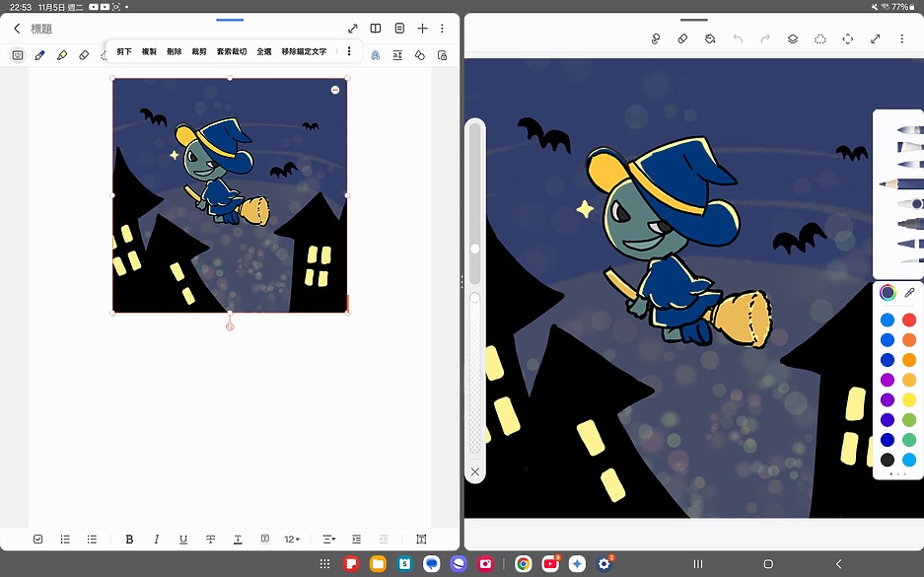Screen dimensions: 924x577
Task: Choose 剪下 from the image menu
Action: click(x=123, y=51)
